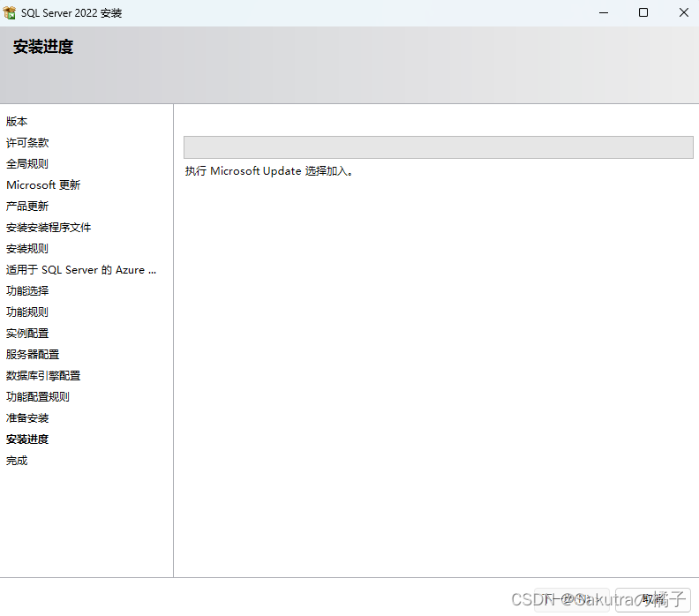Select the 数据库引擎配置 step
The height and width of the screenshot is (616, 699).
point(43,376)
